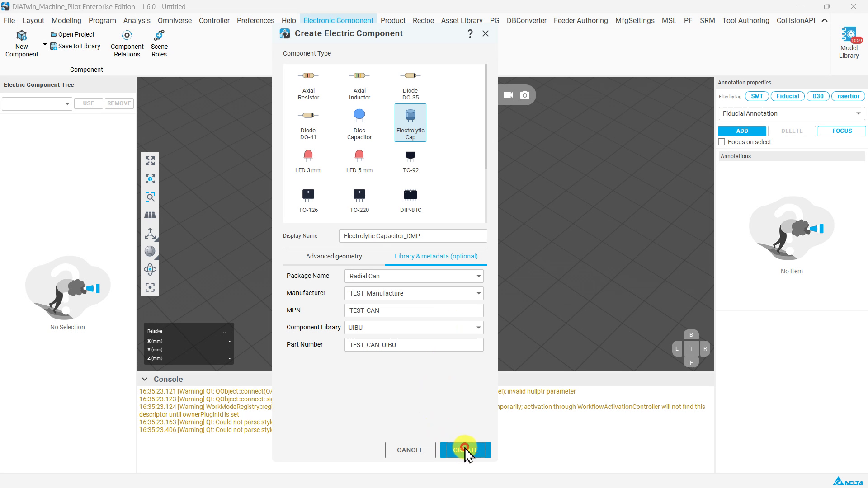Image resolution: width=868 pixels, height=488 pixels.
Task: Click Open Project
Action: 72,35
